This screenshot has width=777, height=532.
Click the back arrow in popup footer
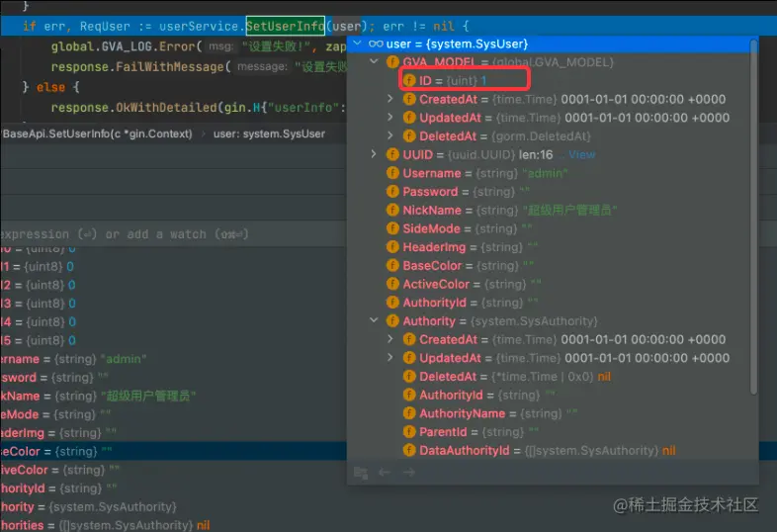tap(385, 473)
